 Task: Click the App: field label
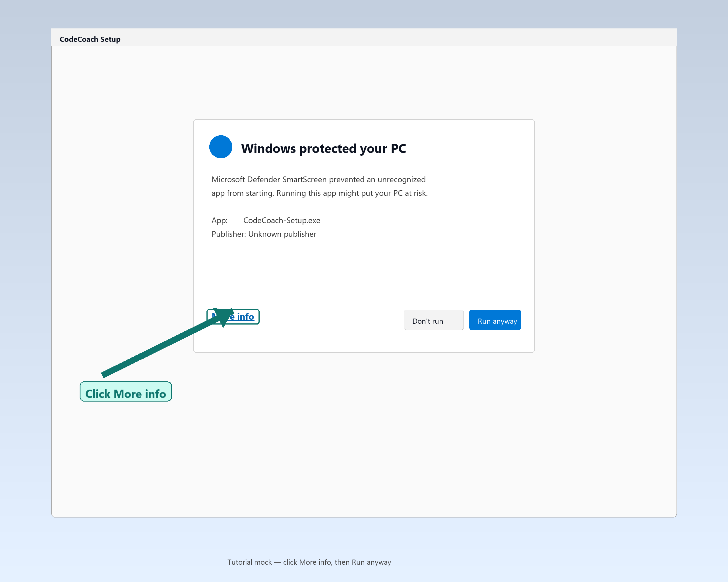coord(220,220)
